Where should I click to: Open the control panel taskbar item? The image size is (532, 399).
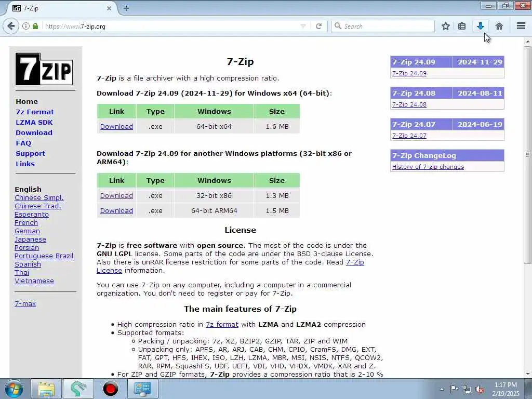pos(142,389)
